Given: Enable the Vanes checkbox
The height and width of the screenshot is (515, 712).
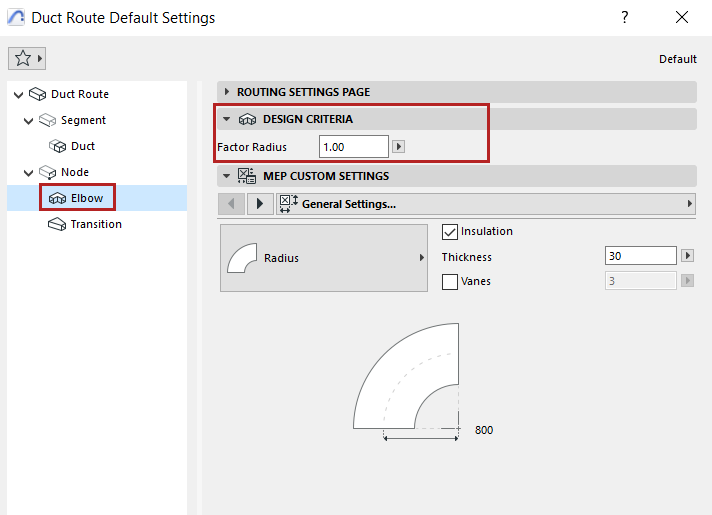Looking at the screenshot, I should click(450, 282).
